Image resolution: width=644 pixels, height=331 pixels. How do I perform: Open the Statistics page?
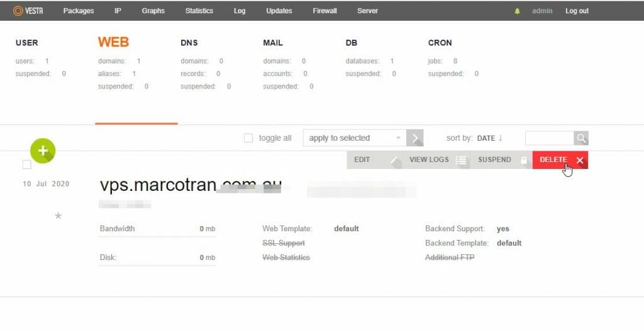[199, 11]
